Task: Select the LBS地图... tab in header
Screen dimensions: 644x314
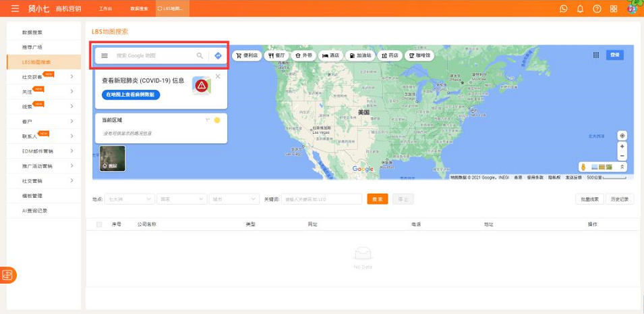Action: pos(173,9)
